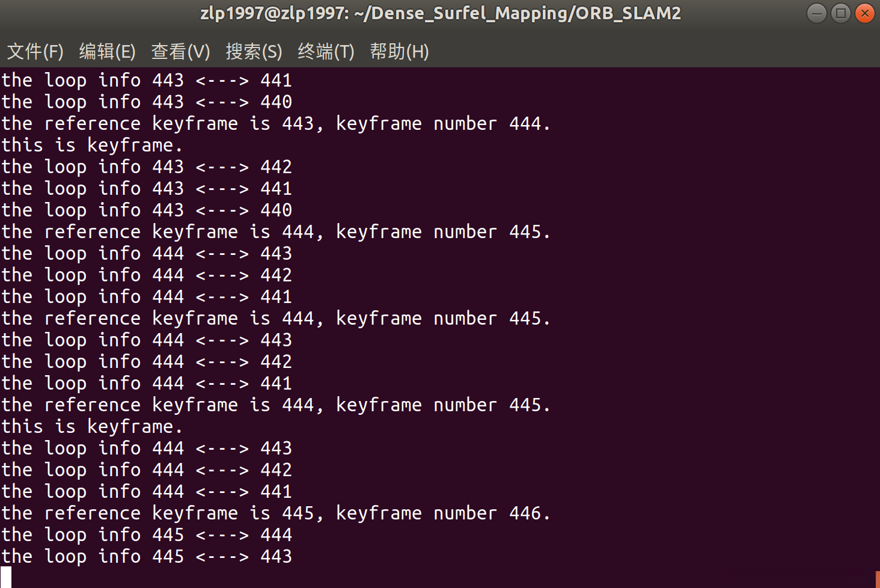Click the last "this is keyframe." line

tap(91, 427)
